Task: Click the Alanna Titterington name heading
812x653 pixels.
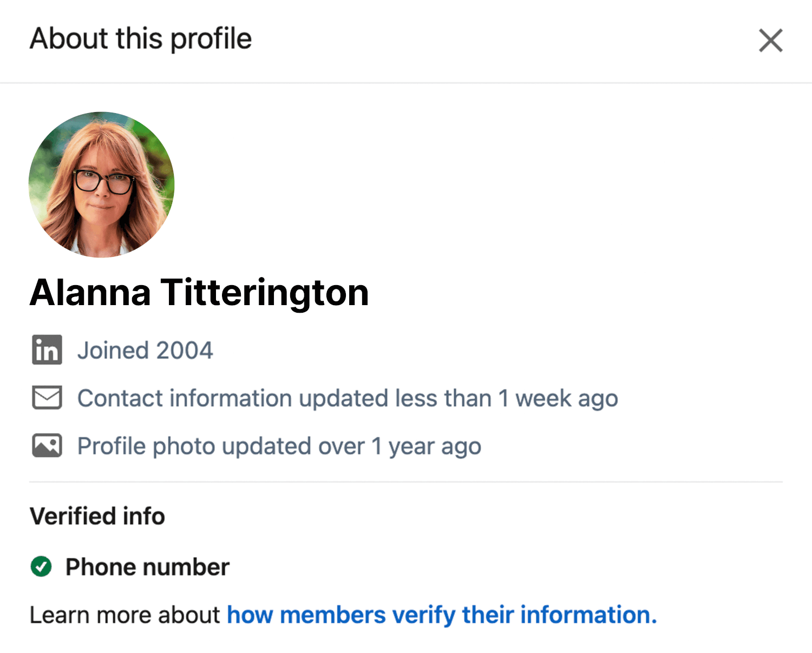Action: point(199,293)
